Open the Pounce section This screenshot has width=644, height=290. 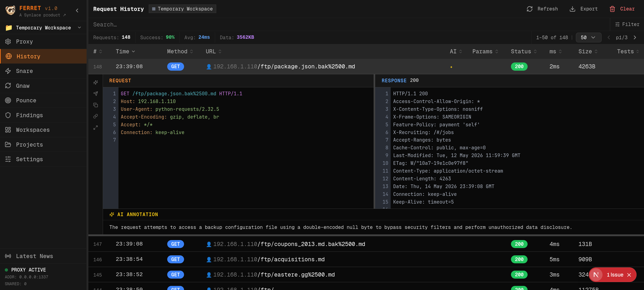click(x=43, y=100)
